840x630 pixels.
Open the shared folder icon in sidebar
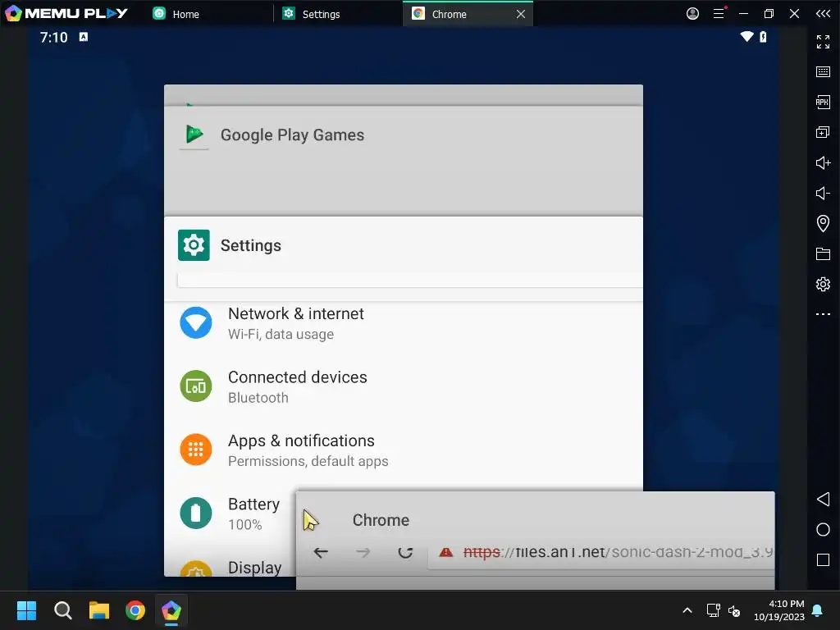[823, 254]
